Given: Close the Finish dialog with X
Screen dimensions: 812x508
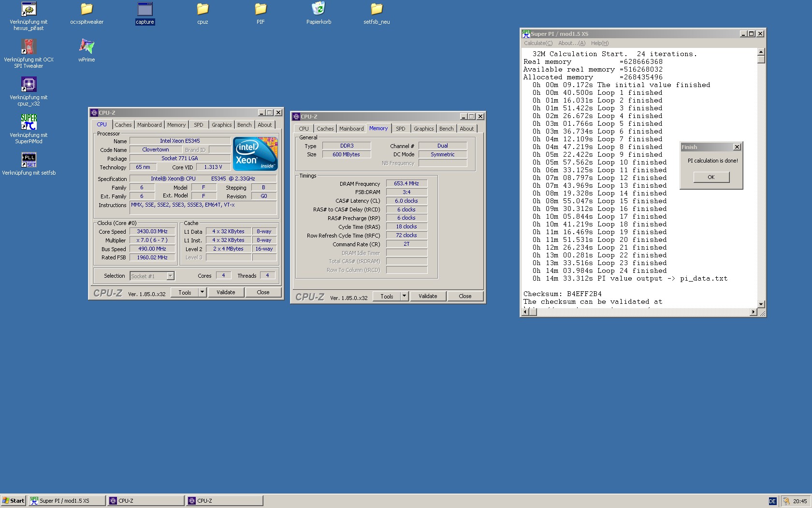Looking at the screenshot, I should [737, 147].
